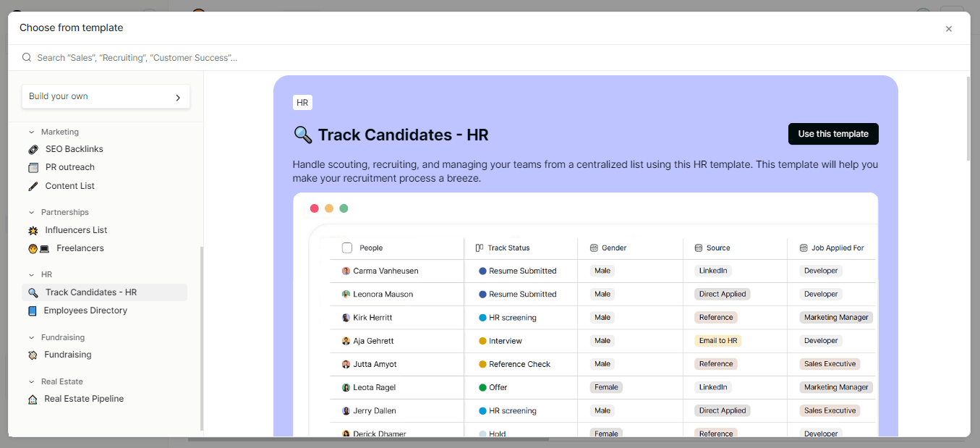Click the PR outreach calendar icon
The width and height of the screenshot is (980, 448).
tap(33, 167)
